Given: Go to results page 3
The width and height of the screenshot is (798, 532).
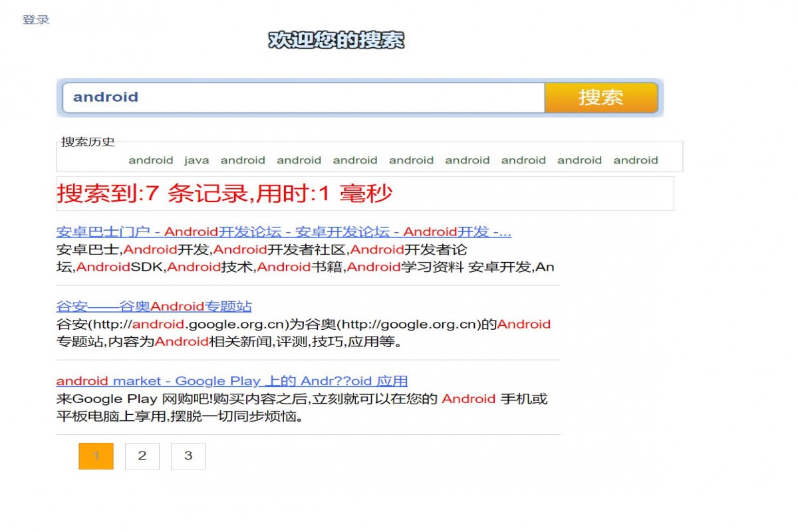Looking at the screenshot, I should click(188, 456).
